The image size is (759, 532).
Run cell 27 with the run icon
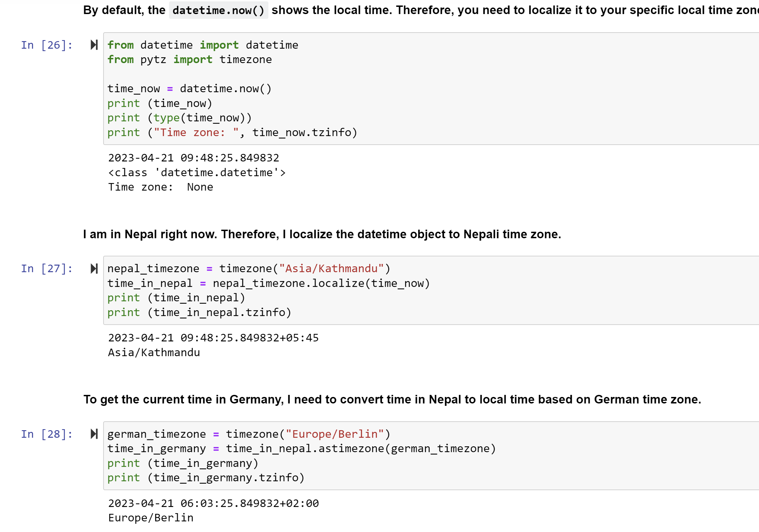[x=94, y=268]
